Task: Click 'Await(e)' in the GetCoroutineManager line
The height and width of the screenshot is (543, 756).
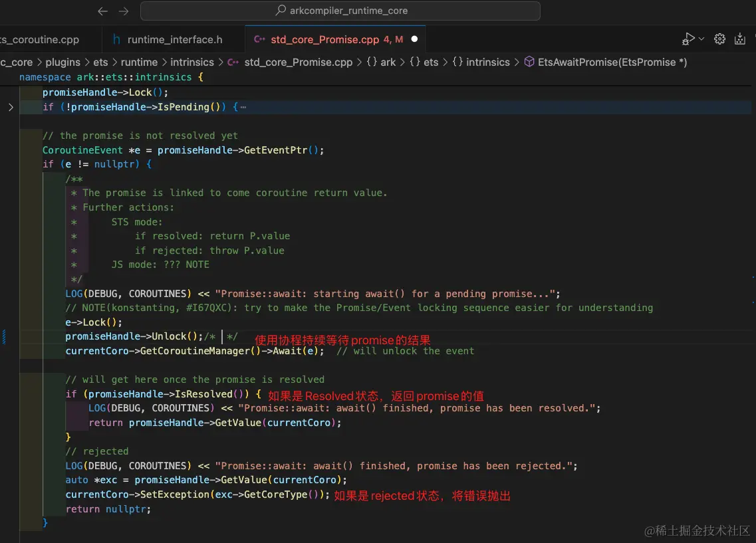Action: pos(296,351)
